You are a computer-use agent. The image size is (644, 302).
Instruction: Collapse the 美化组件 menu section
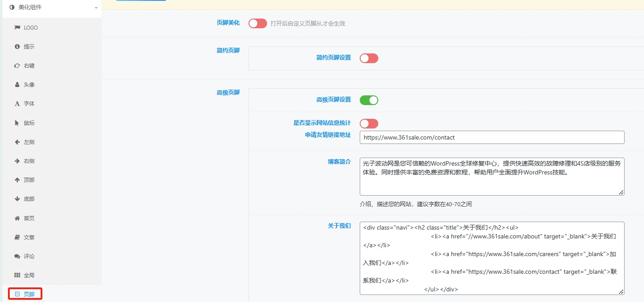52,8
